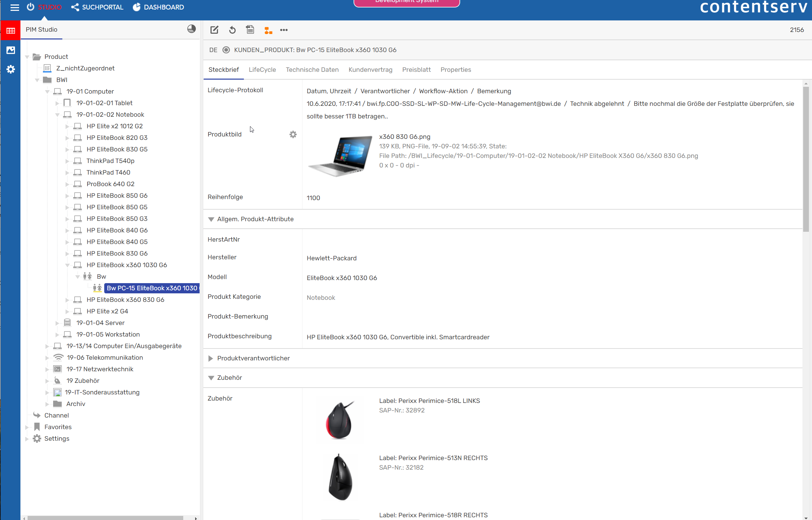The image size is (812, 520).
Task: Select 19-13/14 Computer Ein/Ausgabegeräte item
Action: click(x=124, y=346)
